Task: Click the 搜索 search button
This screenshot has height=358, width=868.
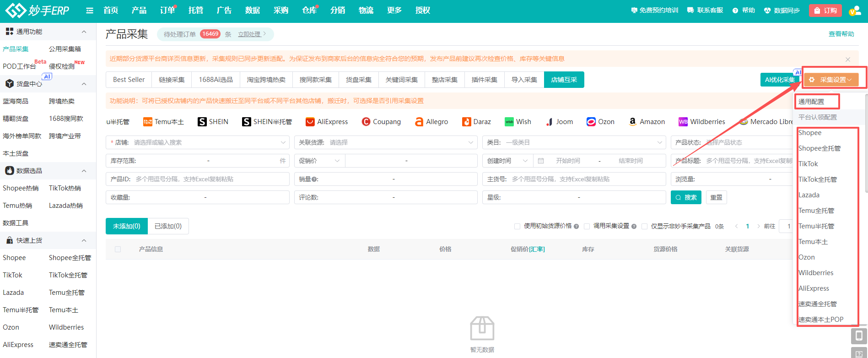Action: pos(686,197)
